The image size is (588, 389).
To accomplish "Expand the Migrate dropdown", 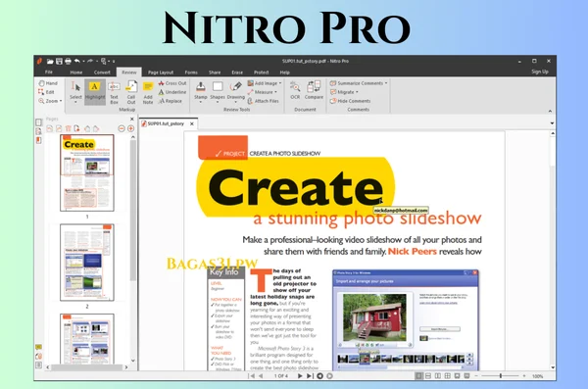I will click(357, 92).
